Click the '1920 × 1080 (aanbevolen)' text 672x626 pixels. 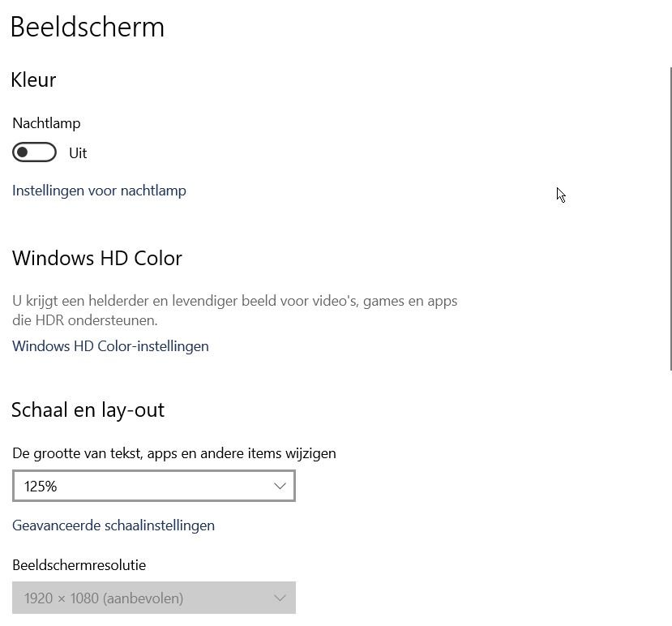click(104, 598)
